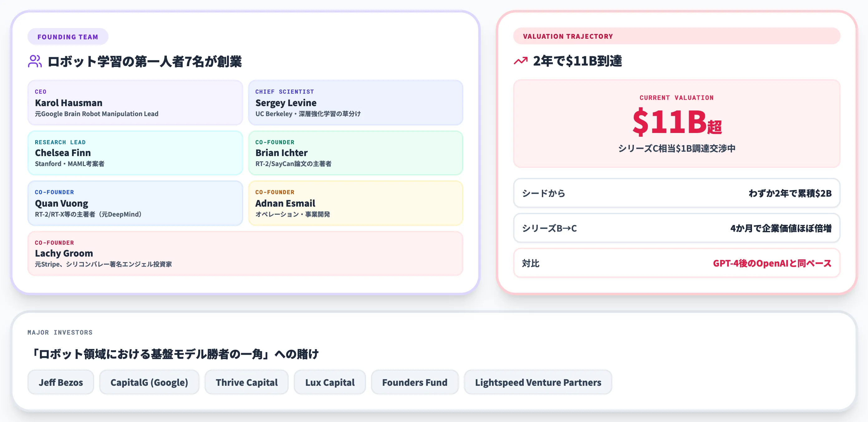Select the シリーズB→C row
Screen dimensions: 868x422
pyautogui.click(x=677, y=228)
